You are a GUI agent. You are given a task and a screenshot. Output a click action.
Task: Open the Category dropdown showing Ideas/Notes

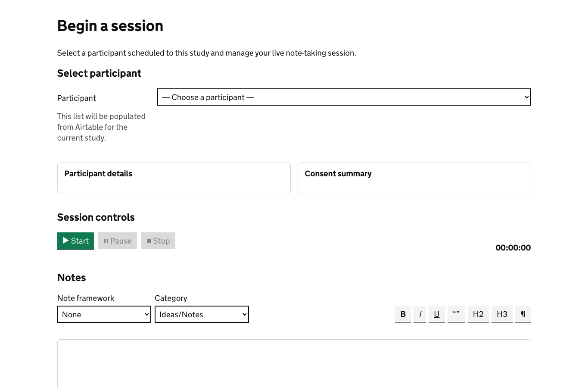tap(202, 314)
